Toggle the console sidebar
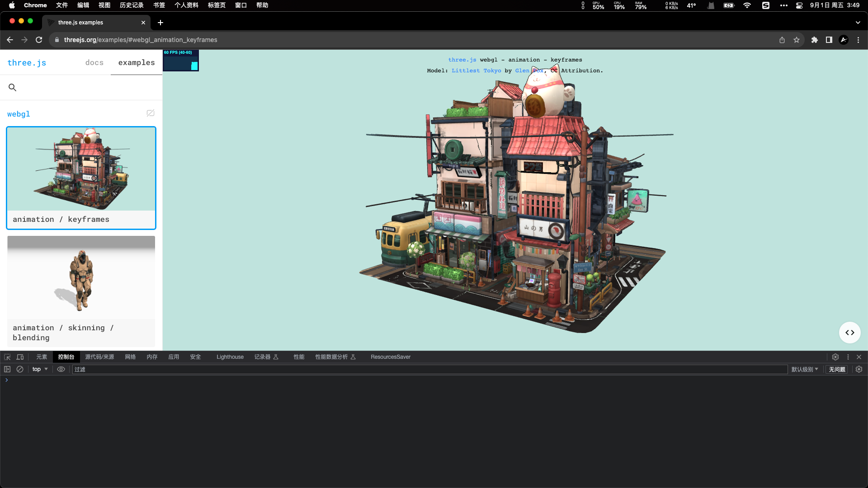 pos(7,369)
